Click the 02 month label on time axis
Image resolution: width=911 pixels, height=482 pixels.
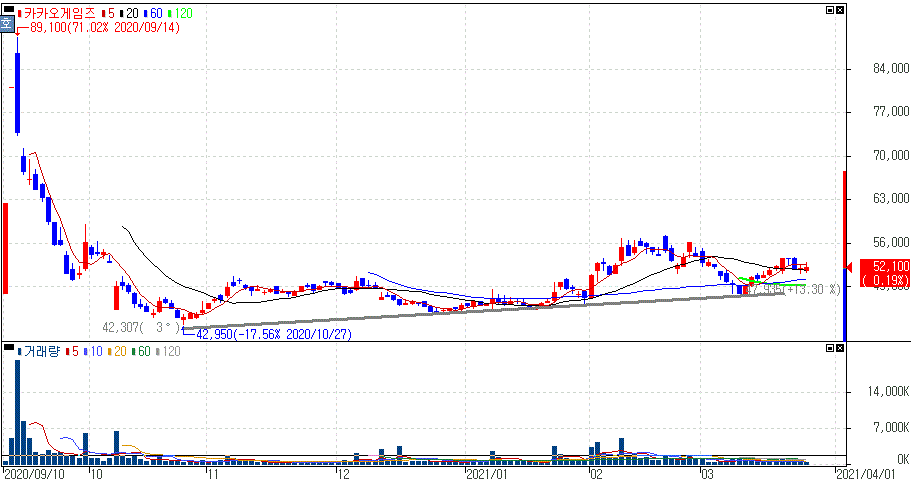596,474
